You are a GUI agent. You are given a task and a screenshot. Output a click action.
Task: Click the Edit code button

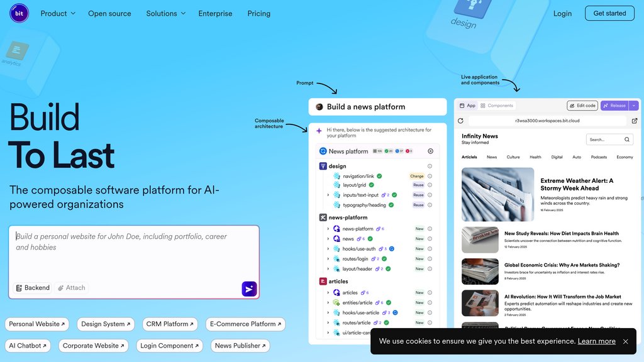pos(582,106)
